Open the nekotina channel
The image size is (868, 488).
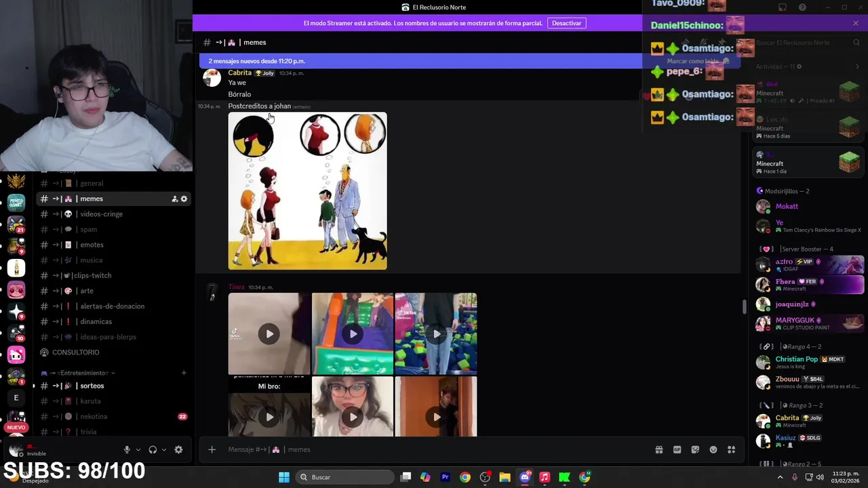tap(113, 416)
